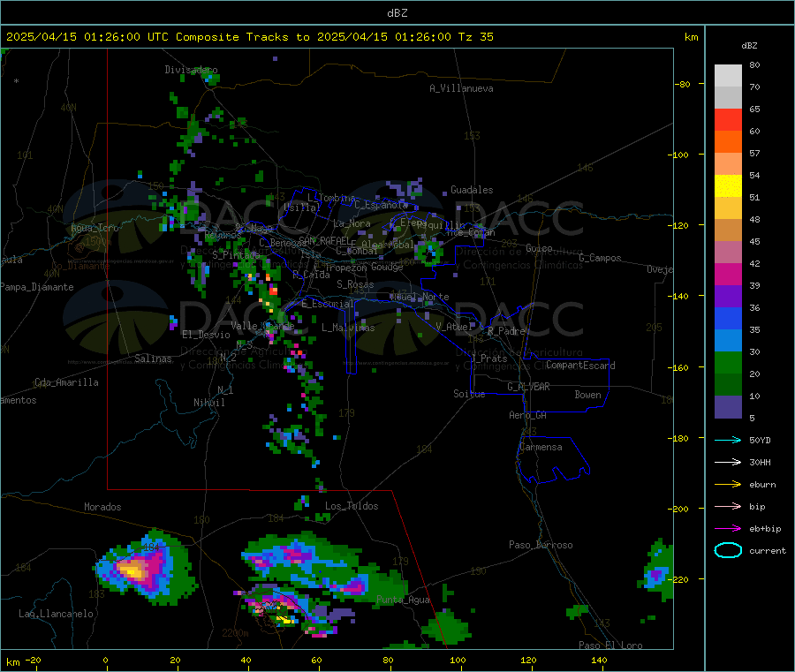Click the Bowen map label

(587, 395)
